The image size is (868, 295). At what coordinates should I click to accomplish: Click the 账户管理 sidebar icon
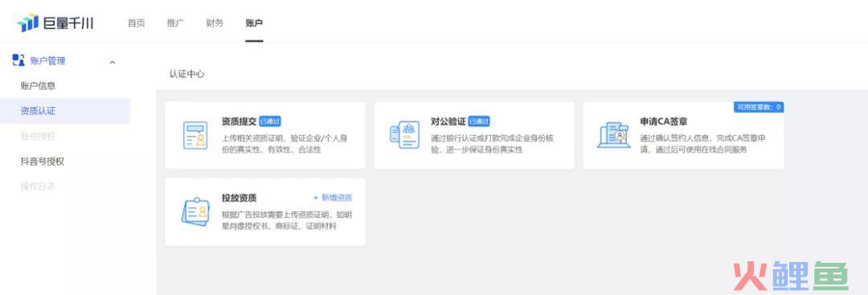tap(18, 60)
